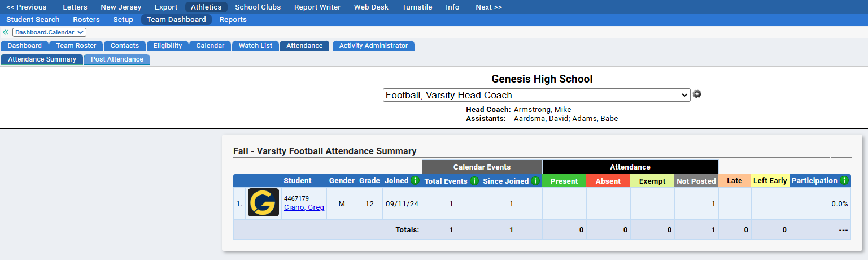Screen dimensions: 868x260
Task: Click student ID 4467179
Action: (x=296, y=198)
